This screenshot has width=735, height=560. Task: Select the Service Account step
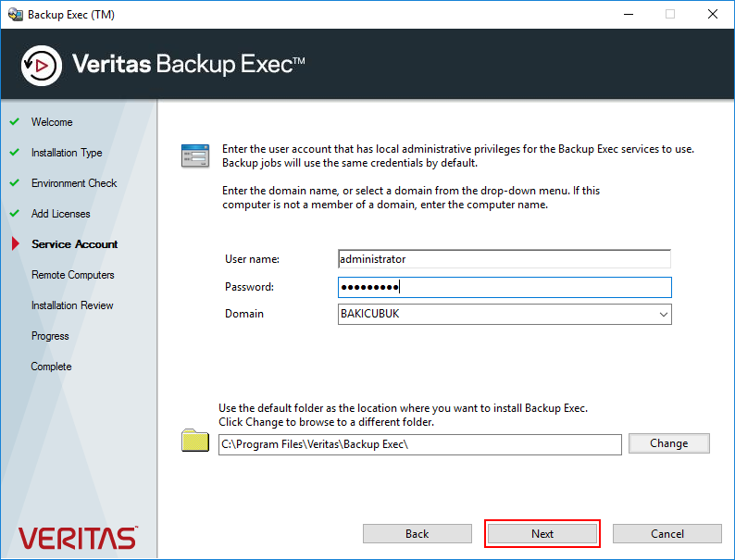pyautogui.click(x=75, y=244)
